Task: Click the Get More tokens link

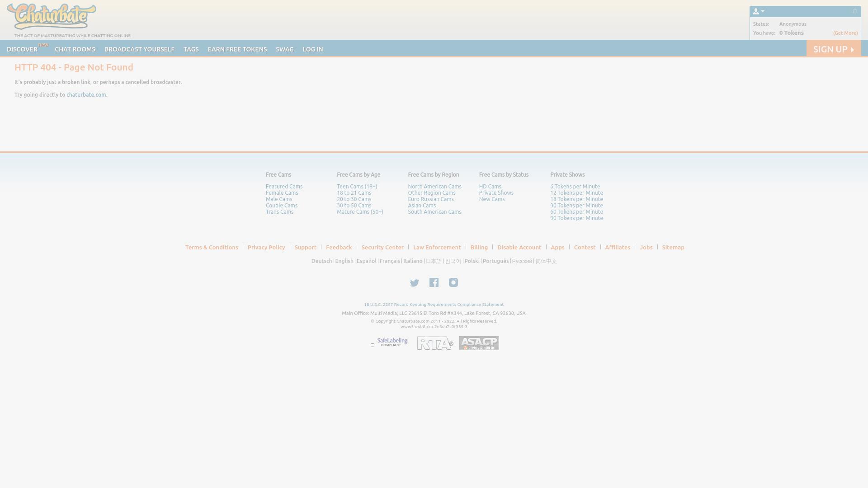Action: coord(845,33)
